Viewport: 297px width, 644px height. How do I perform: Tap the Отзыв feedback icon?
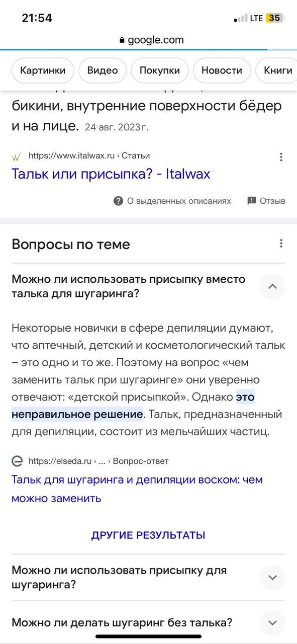[252, 201]
